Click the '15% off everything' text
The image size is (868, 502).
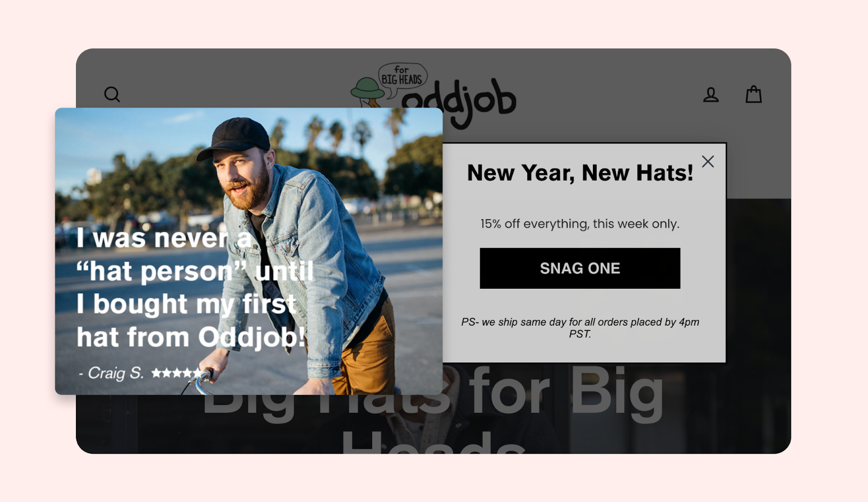coord(580,224)
